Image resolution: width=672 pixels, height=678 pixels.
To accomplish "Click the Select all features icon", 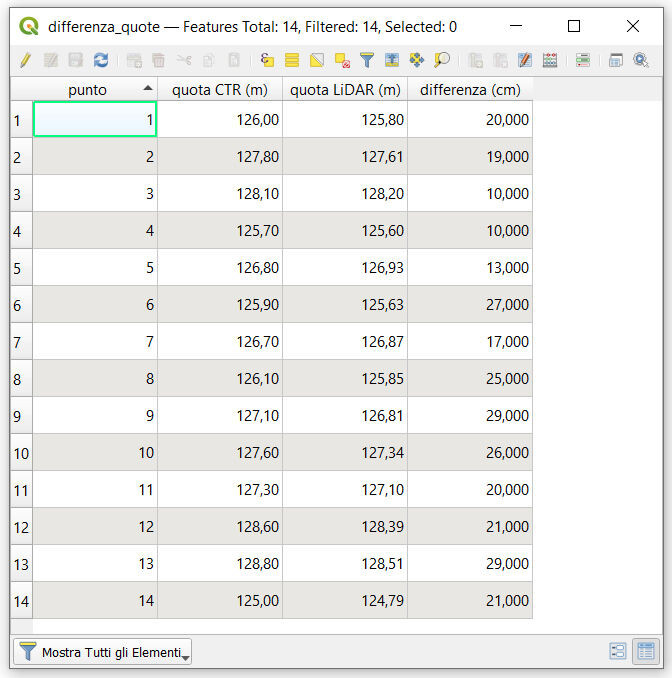I will [x=292, y=60].
